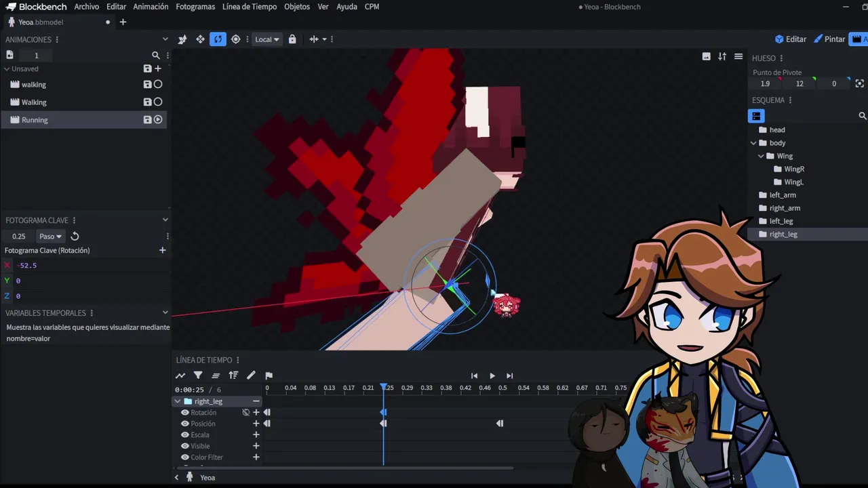Image resolution: width=868 pixels, height=488 pixels.
Task: Jump to timeline end
Action: [509, 376]
